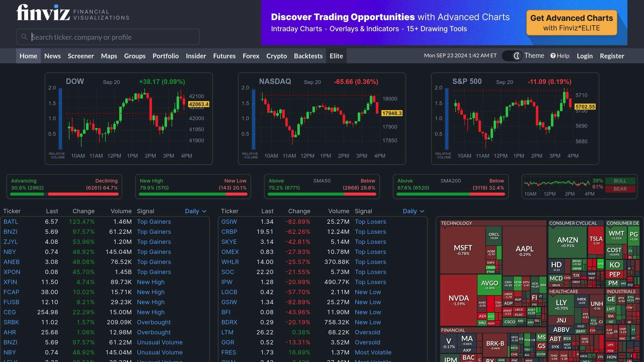Click Overbought signal for SRBK
The image size is (644, 362).
tap(154, 322)
